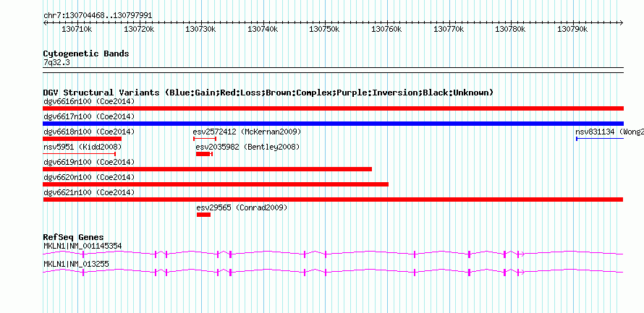Click the 130710k ruler label
Viewport: 644px width, 313px height.
[77, 30]
